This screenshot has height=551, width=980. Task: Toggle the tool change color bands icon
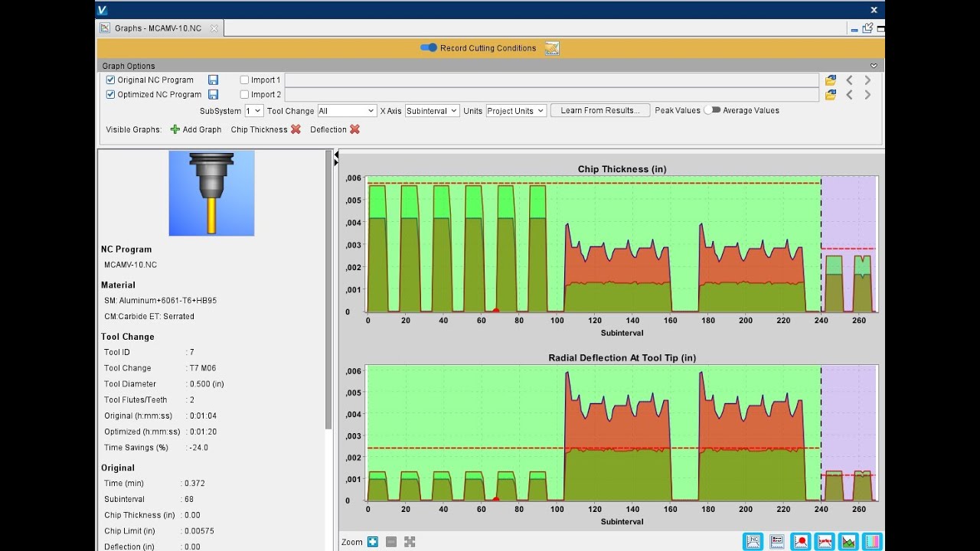tap(872, 541)
